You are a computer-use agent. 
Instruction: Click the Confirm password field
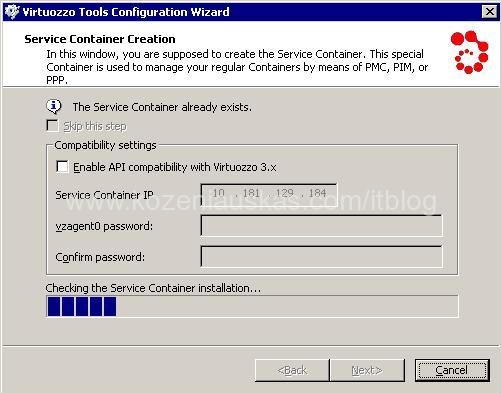pos(322,257)
